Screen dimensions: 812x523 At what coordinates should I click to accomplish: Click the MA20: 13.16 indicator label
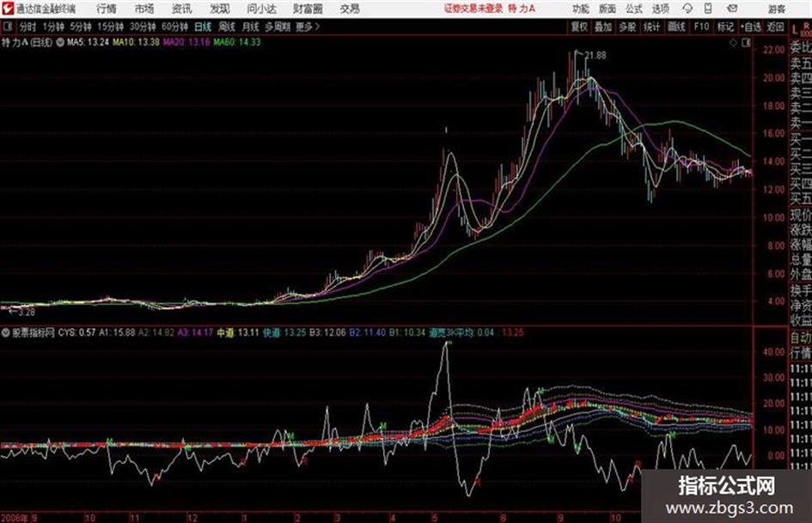pos(186,42)
